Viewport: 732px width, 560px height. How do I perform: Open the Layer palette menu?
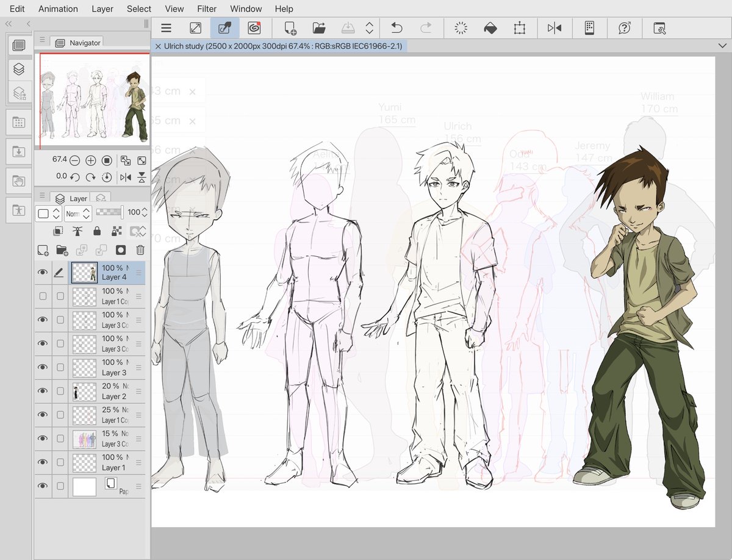pos(42,196)
